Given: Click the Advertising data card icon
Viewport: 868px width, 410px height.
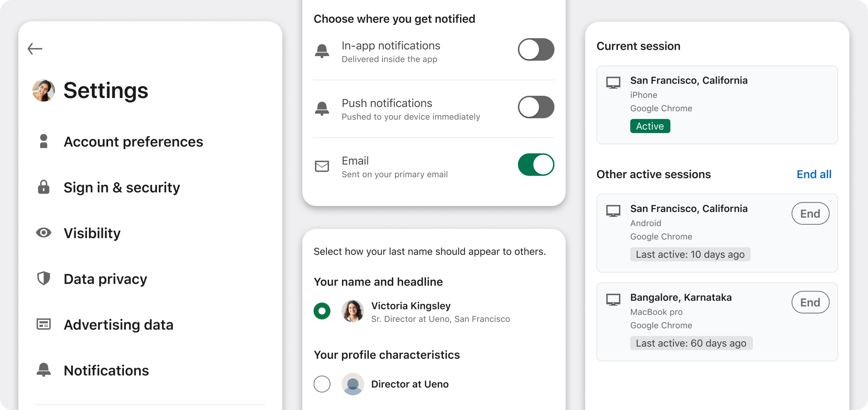Looking at the screenshot, I should click(x=43, y=324).
